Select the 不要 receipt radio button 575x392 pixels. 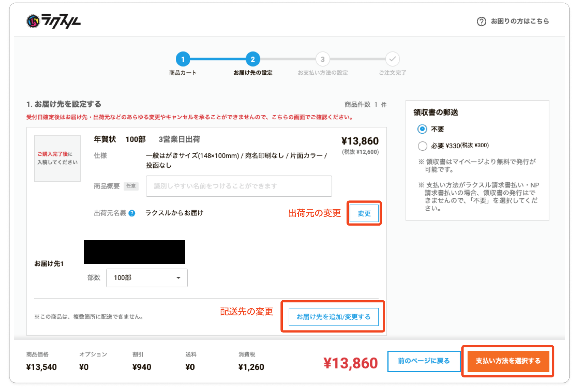coord(422,129)
